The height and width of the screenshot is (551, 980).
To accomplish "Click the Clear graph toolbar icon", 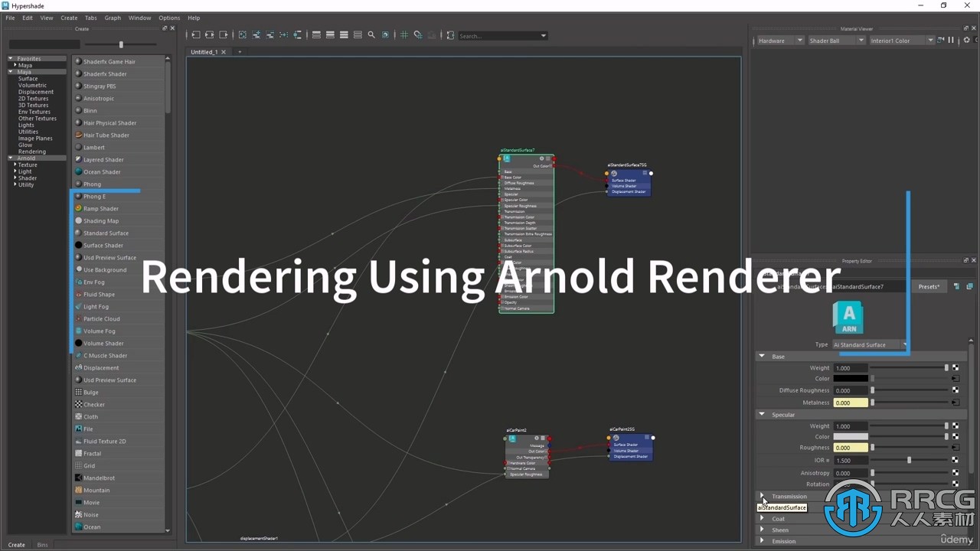I will 243,35.
